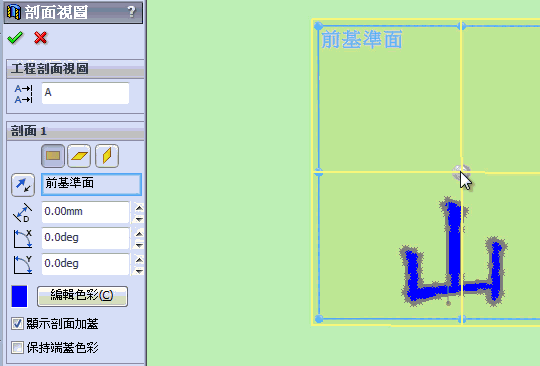Viewport: 540px width, 366px height.
Task: Click the 前基準面 label in viewport
Action: coord(362,39)
